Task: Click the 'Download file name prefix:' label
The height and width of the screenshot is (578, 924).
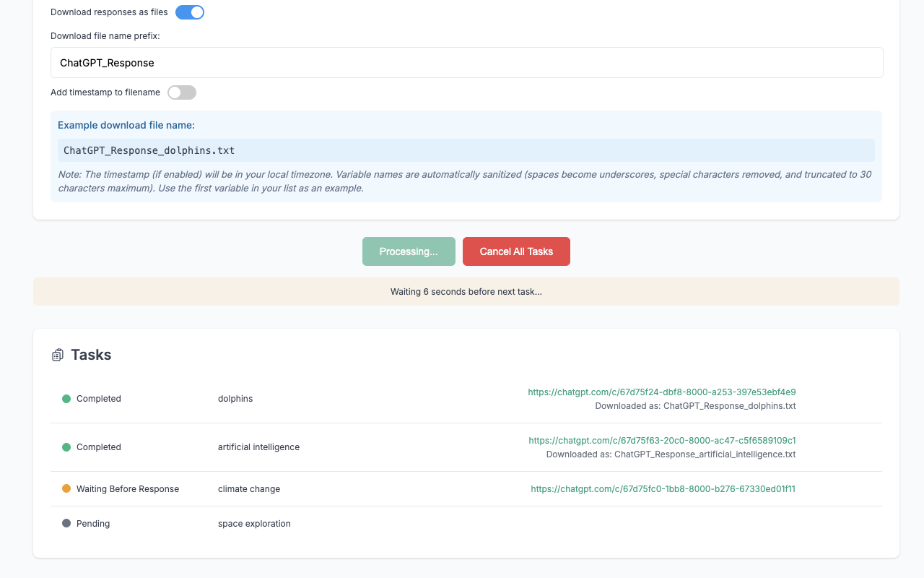Action: coord(105,35)
